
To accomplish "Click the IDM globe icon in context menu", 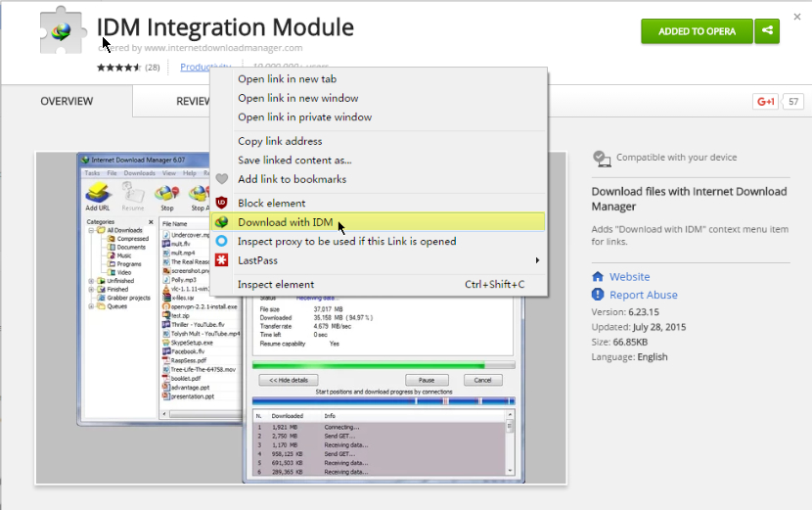I will pos(222,222).
